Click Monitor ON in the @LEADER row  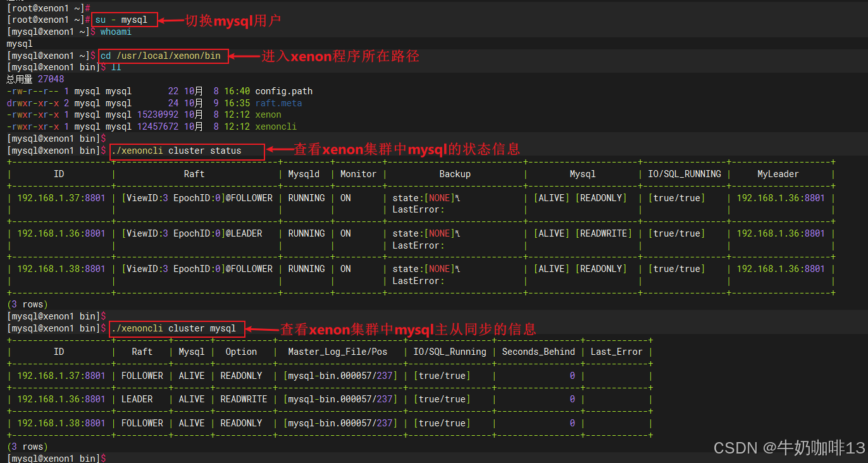pyautogui.click(x=345, y=233)
